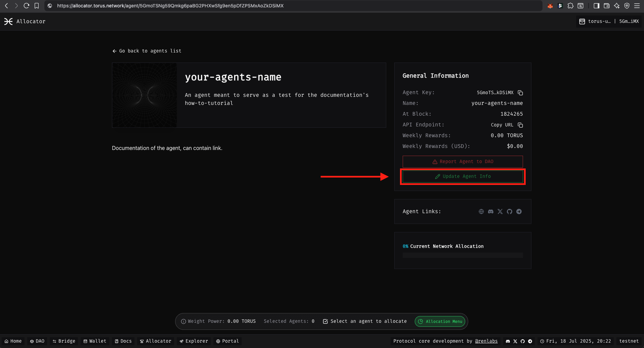
Task: Click Update Agent Info button
Action: click(463, 177)
